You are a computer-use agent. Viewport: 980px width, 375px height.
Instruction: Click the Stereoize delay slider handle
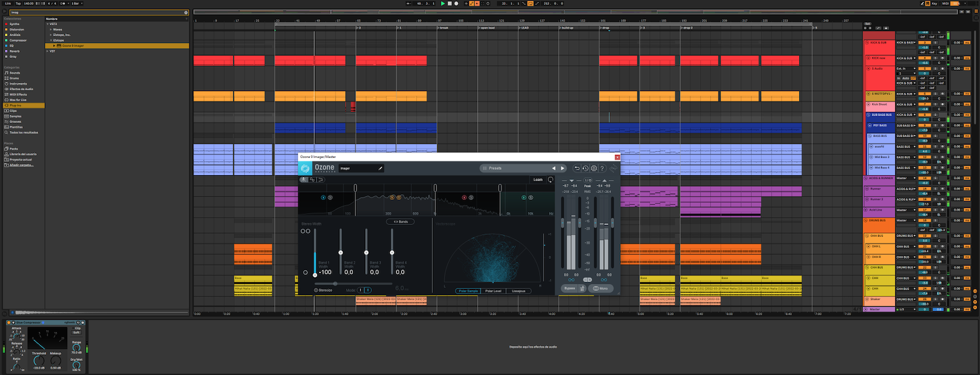[x=335, y=283]
